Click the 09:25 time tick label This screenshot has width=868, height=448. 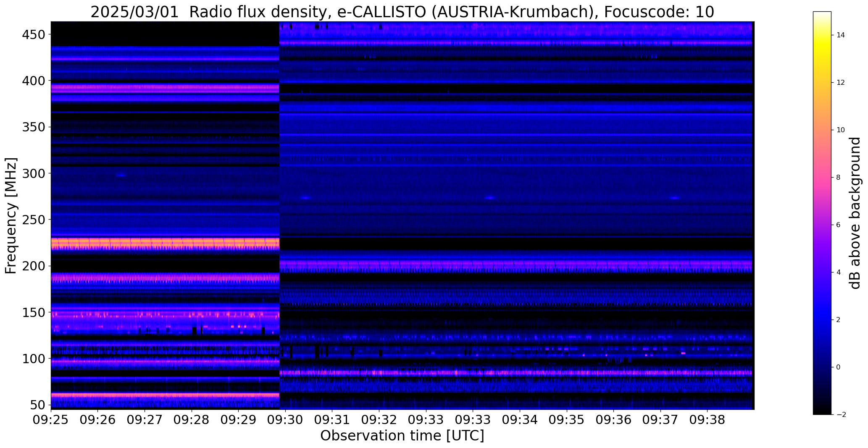click(x=51, y=420)
